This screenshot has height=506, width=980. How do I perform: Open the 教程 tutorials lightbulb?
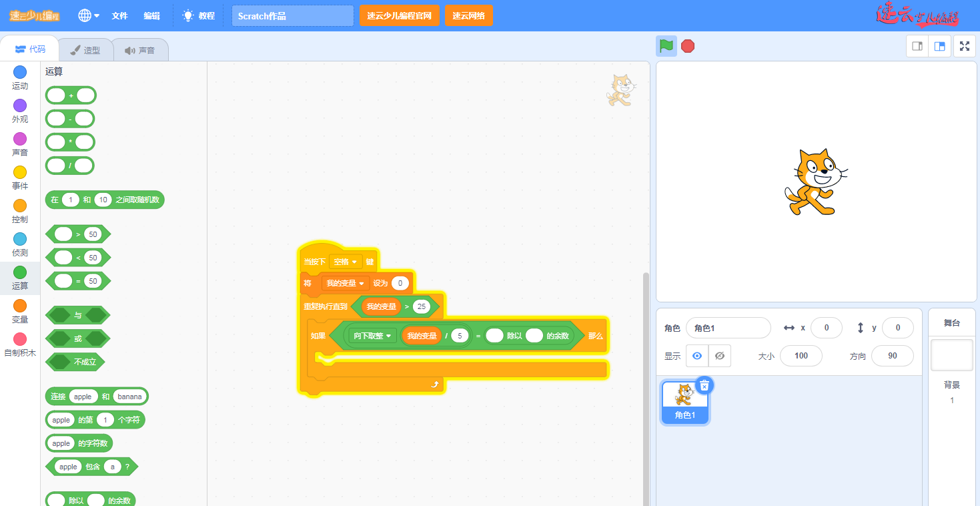pos(199,15)
